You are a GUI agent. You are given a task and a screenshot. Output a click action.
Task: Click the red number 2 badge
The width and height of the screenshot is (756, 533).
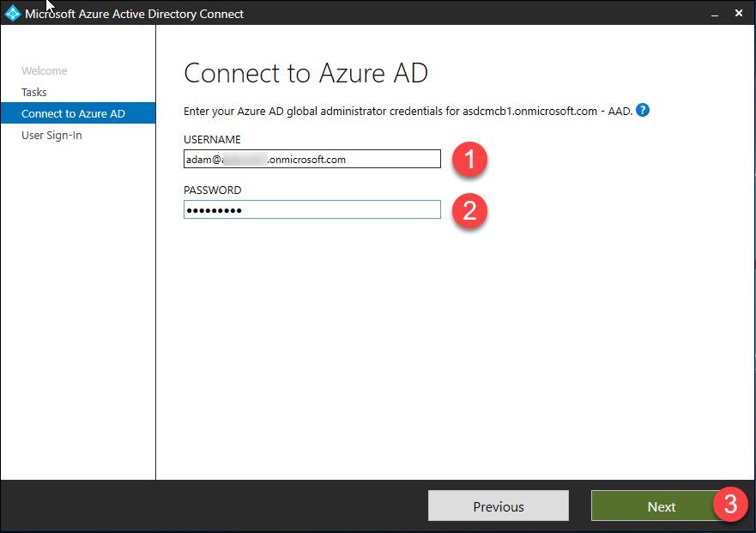click(x=469, y=211)
